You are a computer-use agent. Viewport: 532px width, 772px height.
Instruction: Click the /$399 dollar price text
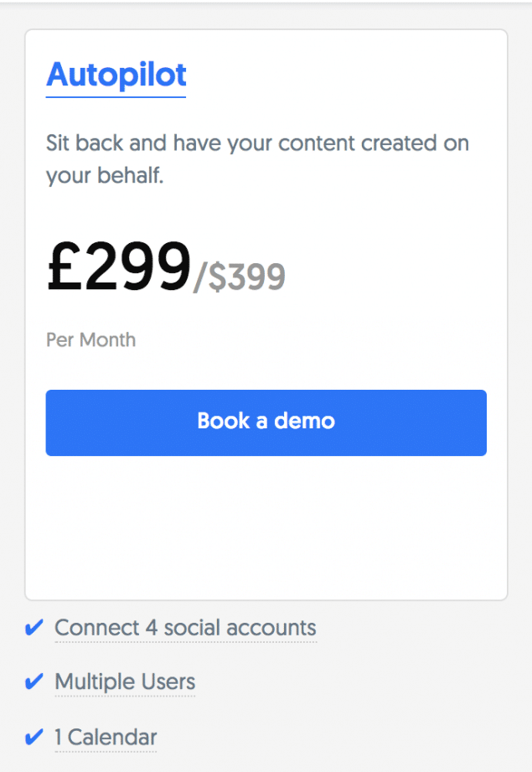tap(239, 277)
